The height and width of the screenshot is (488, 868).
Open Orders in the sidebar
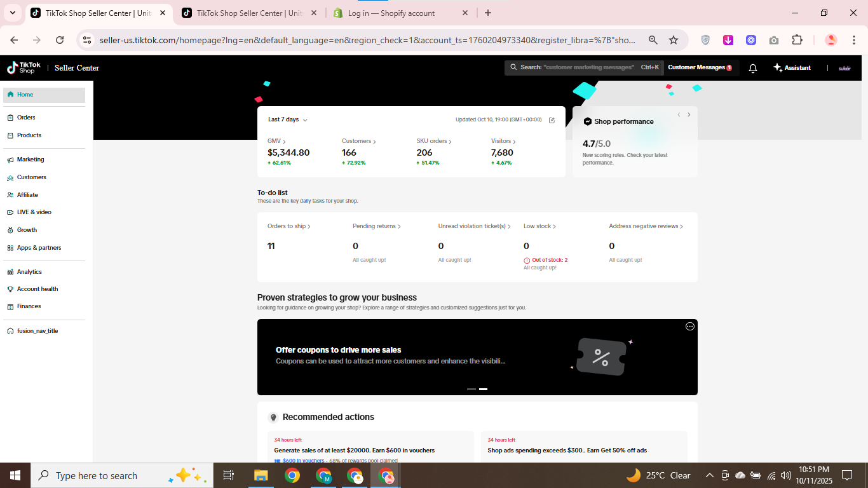coord(26,118)
